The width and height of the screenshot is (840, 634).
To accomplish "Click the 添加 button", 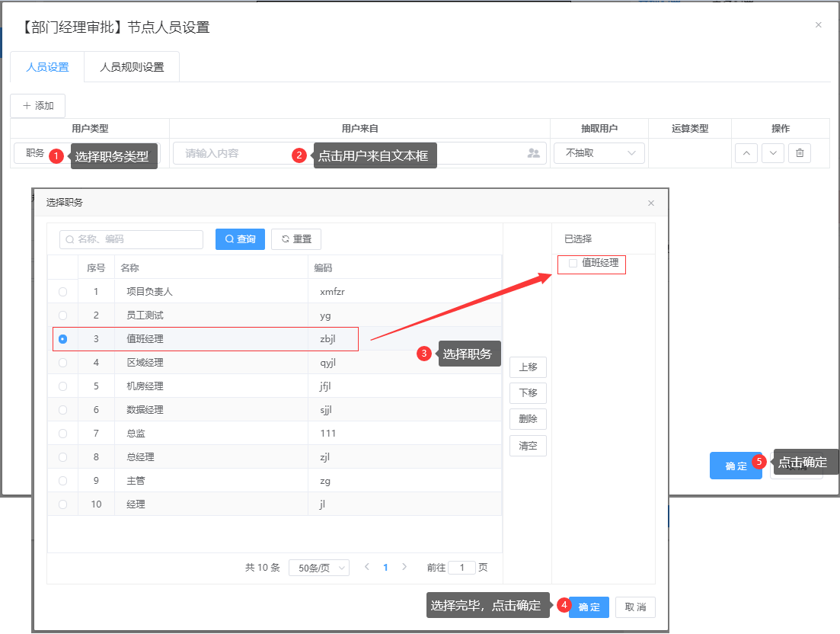I will pyautogui.click(x=38, y=106).
